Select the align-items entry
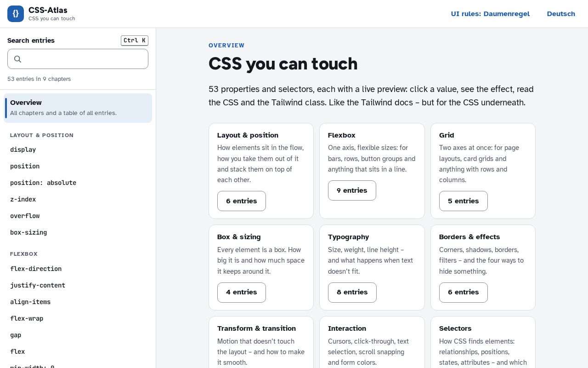 coord(78,302)
